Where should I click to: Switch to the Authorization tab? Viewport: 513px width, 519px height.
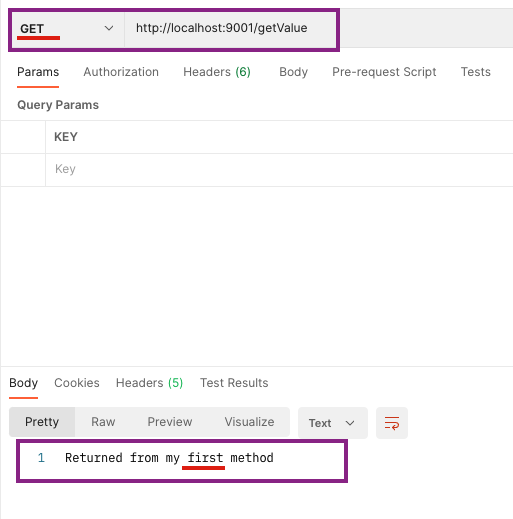121,72
